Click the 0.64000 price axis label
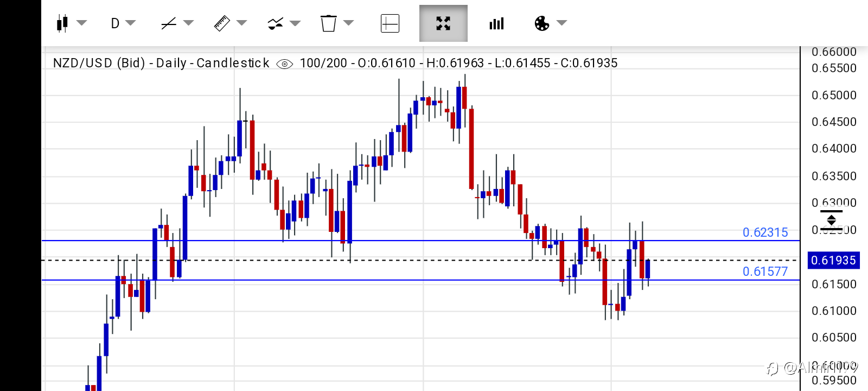Image resolution: width=868 pixels, height=391 pixels. pyautogui.click(x=834, y=148)
